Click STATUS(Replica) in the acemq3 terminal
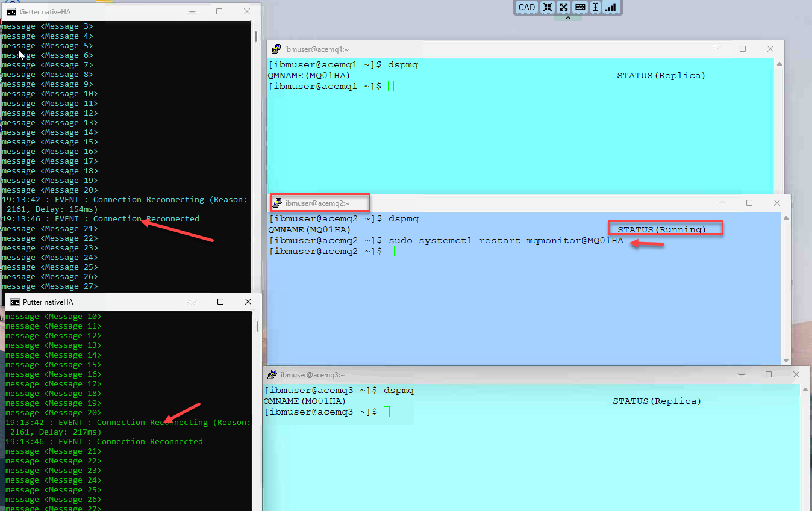The width and height of the screenshot is (812, 511). (657, 401)
